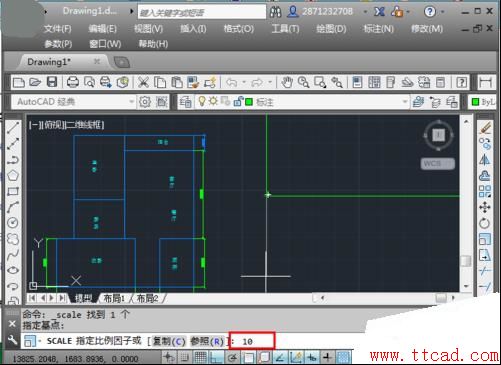Viewport: 501px width, 365px height.
Task: Click the keyword search input field
Action: [x=202, y=12]
